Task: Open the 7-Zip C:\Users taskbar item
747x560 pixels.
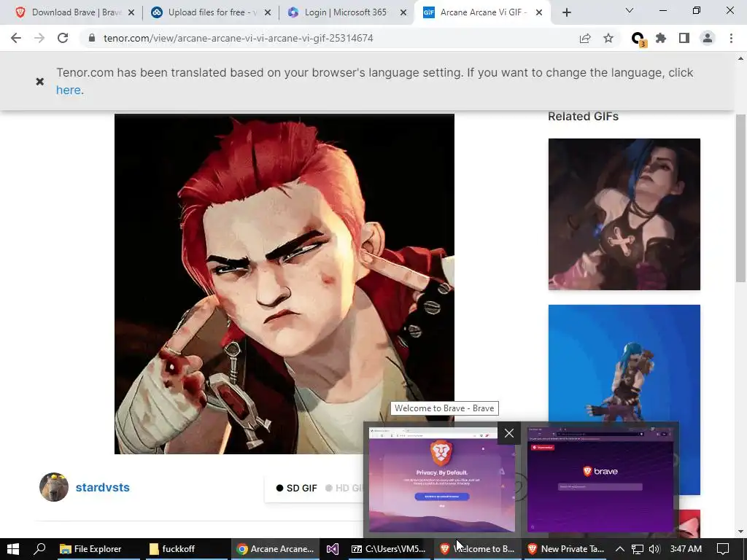Action: click(389, 549)
